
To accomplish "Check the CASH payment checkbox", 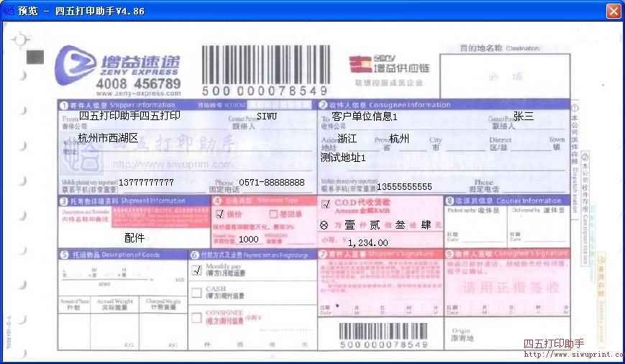I will point(196,293).
